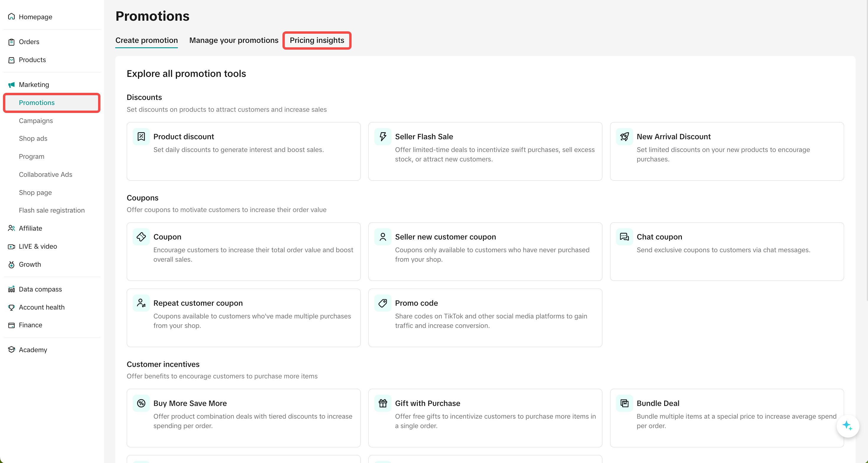This screenshot has width=868, height=463.
Task: Click the Promo code tag icon
Action: tap(383, 303)
